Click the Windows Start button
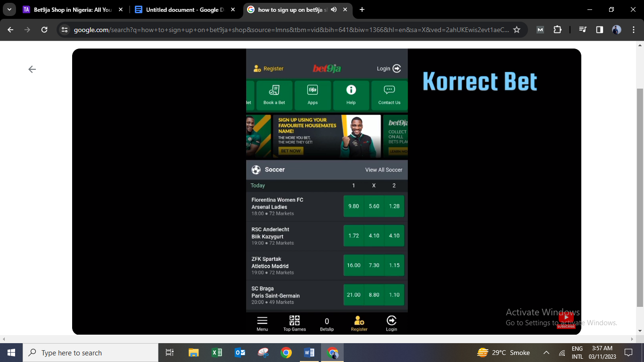This screenshot has height=362, width=644. click(x=11, y=353)
